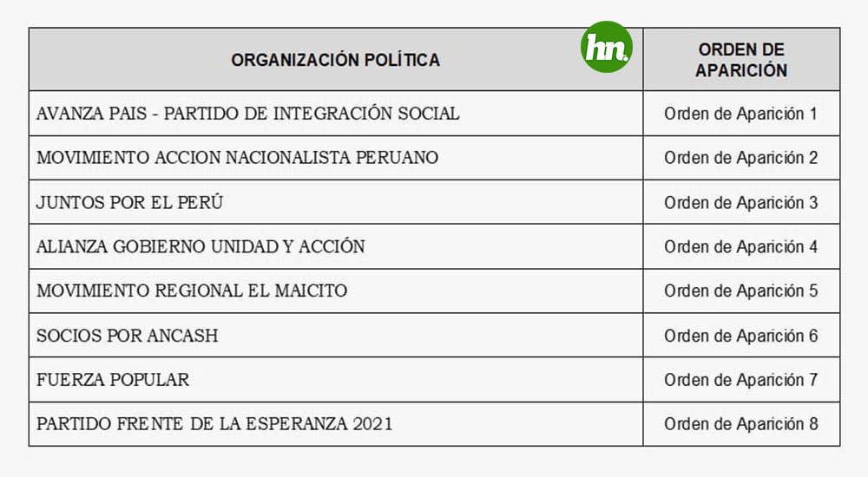Select the SOCIOS POR ANCASH cell
This screenshot has width=868, height=477.
(336, 335)
